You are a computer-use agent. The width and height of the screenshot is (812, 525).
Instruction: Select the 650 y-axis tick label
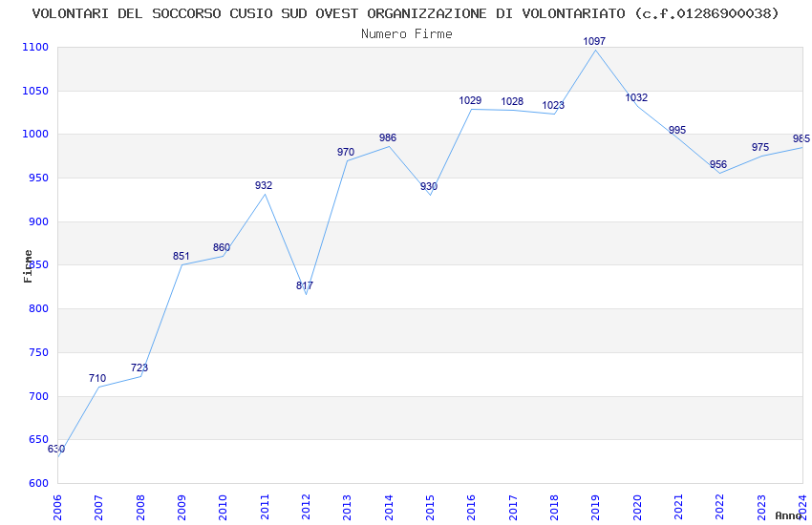point(38,440)
